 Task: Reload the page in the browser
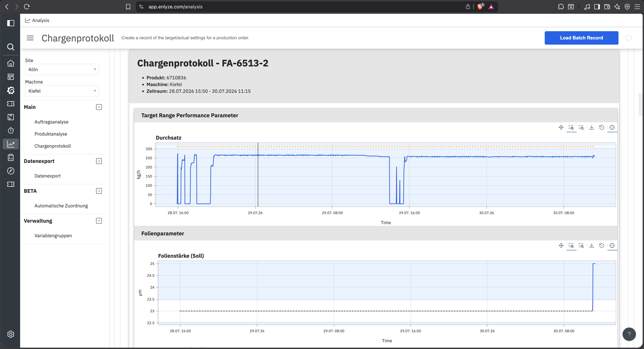tap(27, 7)
